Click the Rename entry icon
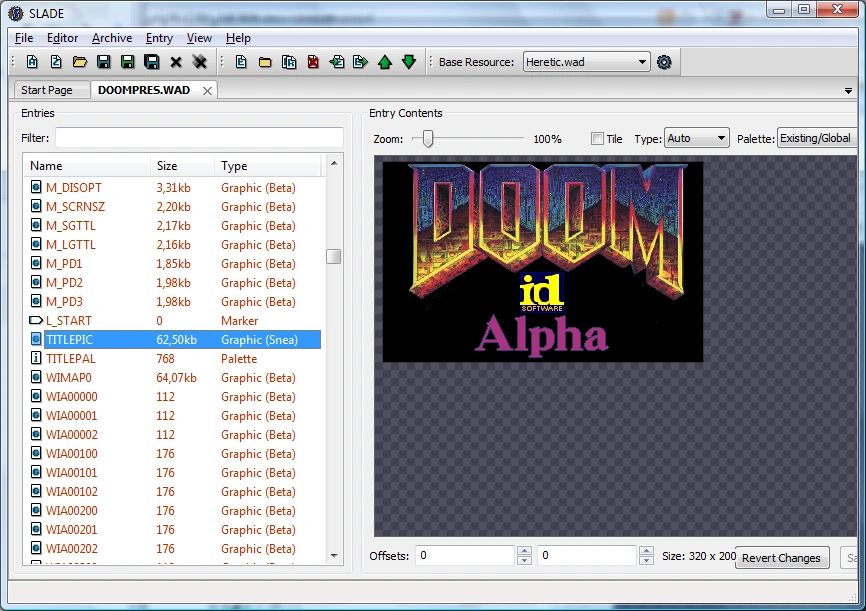This screenshot has height=611, width=866. 289,62
